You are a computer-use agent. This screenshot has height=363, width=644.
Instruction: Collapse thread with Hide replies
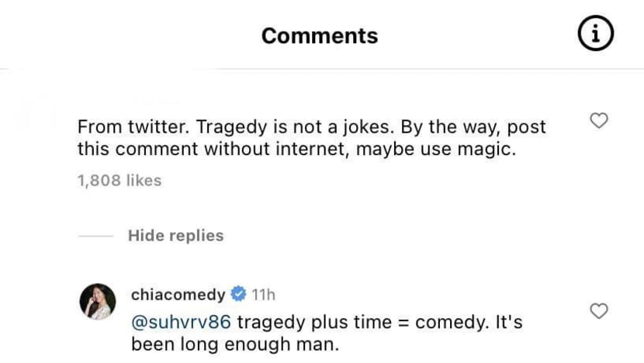click(x=175, y=235)
